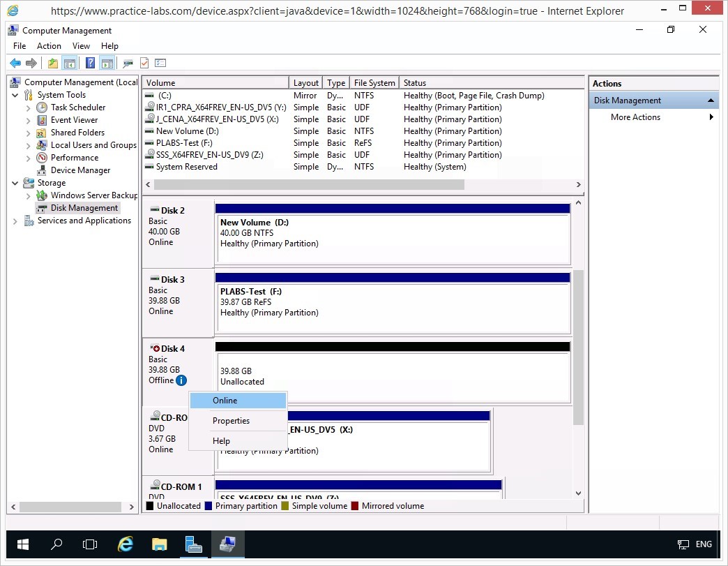
Task: Expand Local Users and Groups node
Action: 28,145
